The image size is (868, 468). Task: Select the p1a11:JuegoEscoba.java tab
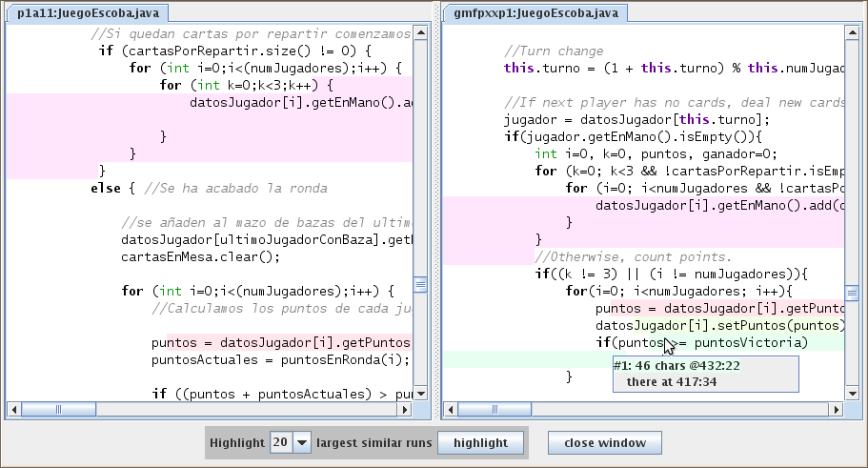click(82, 13)
